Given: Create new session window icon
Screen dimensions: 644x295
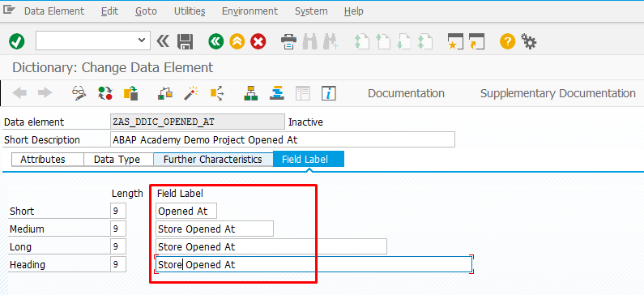Looking at the screenshot, I should pyautogui.click(x=455, y=41).
